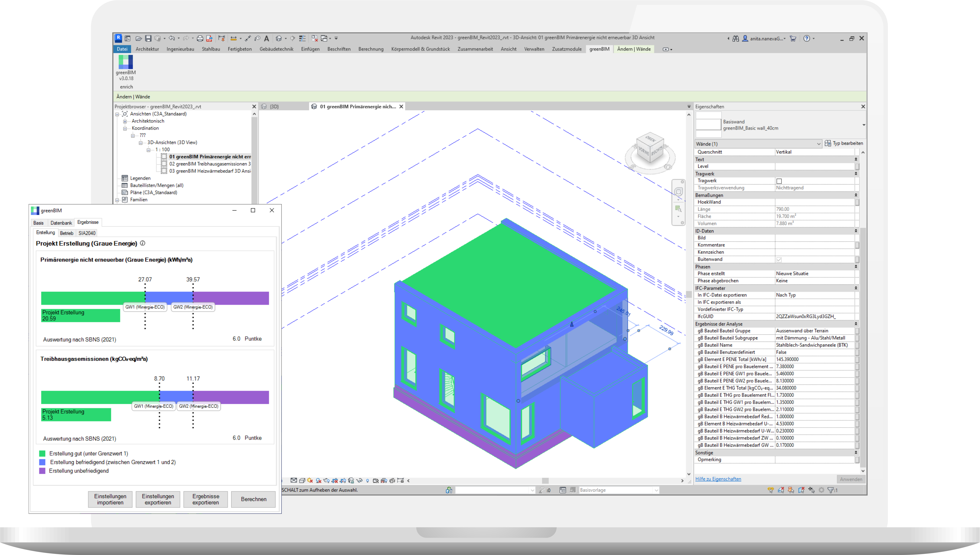Click the Switch Windows icon
This screenshot has height=555, width=980.
[324, 38]
